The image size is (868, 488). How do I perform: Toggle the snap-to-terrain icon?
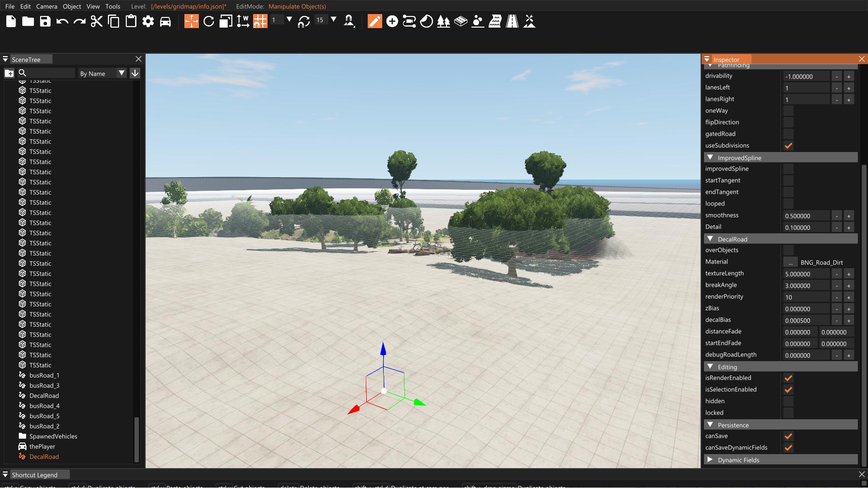coord(349,21)
